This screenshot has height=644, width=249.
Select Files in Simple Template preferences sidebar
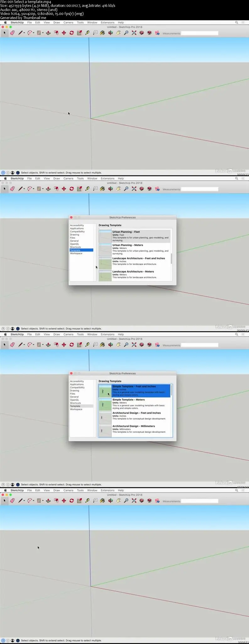pyautogui.click(x=73, y=394)
